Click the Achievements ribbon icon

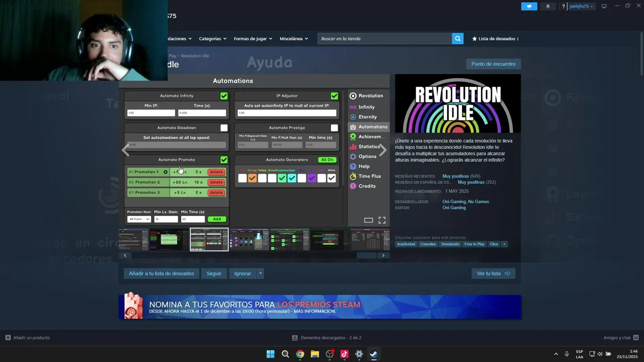(x=353, y=137)
